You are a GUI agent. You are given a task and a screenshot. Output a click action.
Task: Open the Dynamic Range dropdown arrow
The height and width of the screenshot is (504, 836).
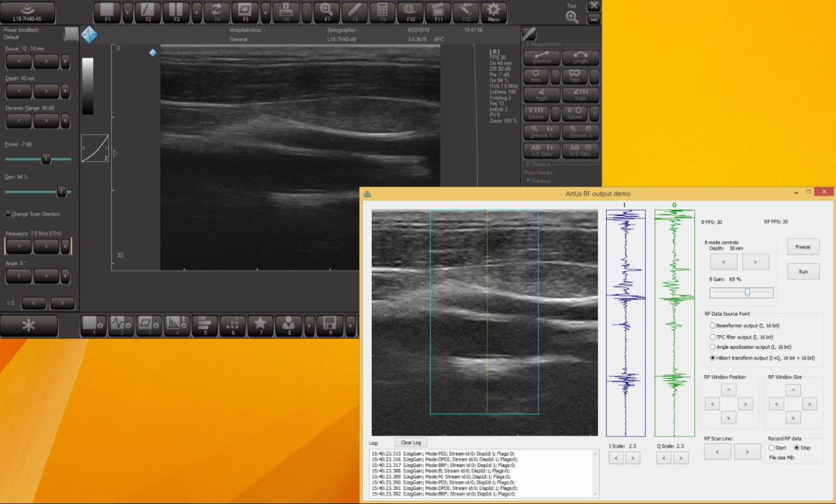point(65,121)
